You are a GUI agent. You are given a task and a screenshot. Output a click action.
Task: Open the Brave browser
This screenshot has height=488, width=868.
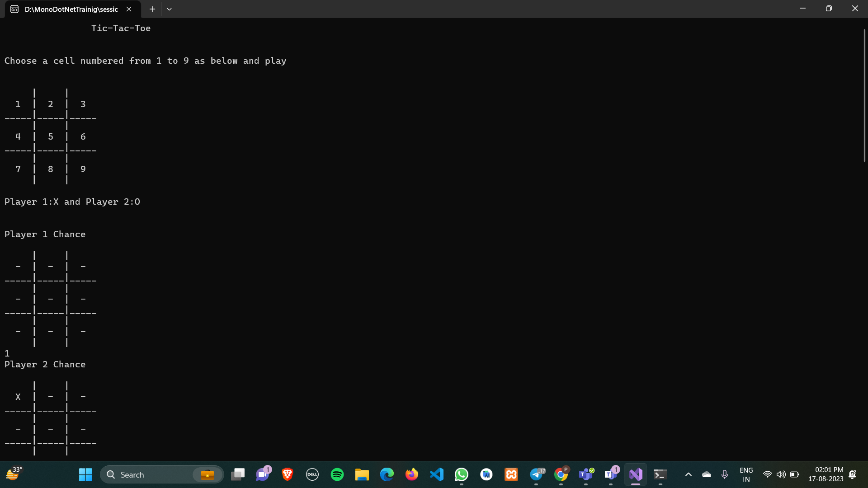287,474
